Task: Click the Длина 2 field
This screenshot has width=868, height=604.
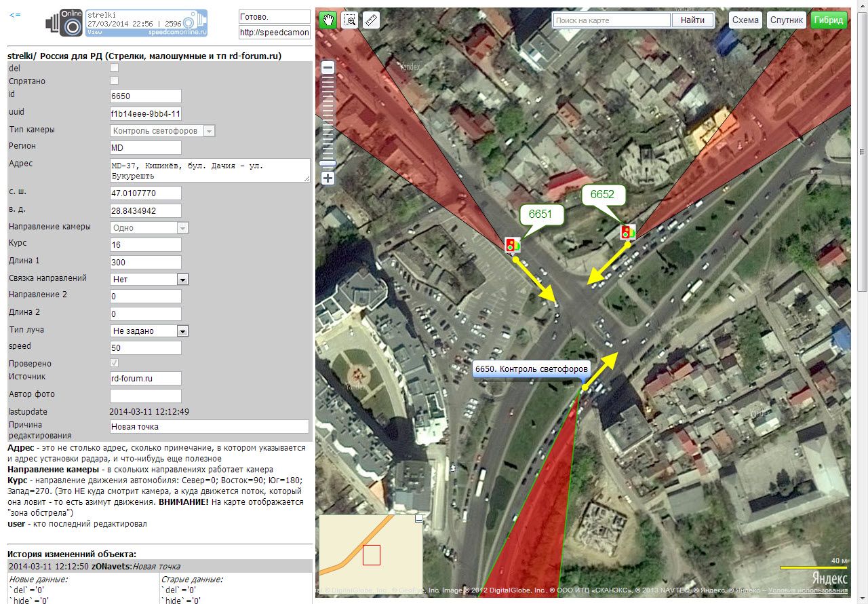Action: [x=146, y=314]
